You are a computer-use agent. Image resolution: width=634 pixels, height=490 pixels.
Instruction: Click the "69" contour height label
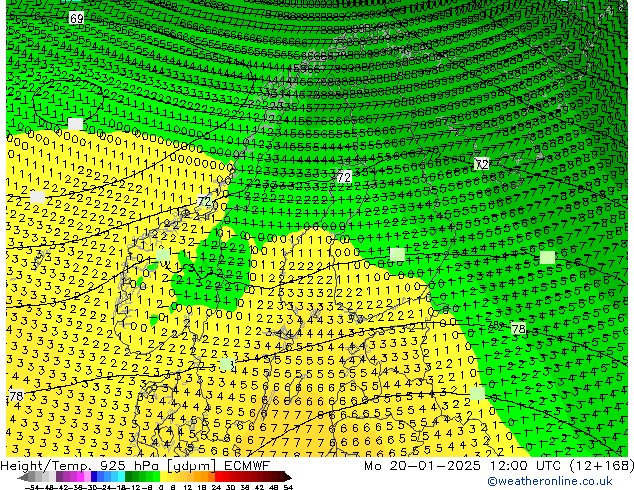[76, 18]
